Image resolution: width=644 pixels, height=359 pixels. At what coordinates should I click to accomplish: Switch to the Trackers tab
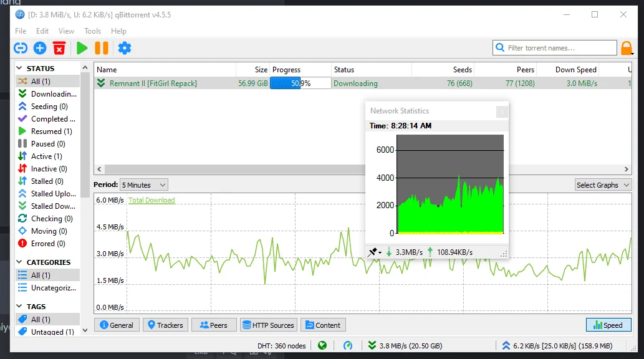[165, 325]
